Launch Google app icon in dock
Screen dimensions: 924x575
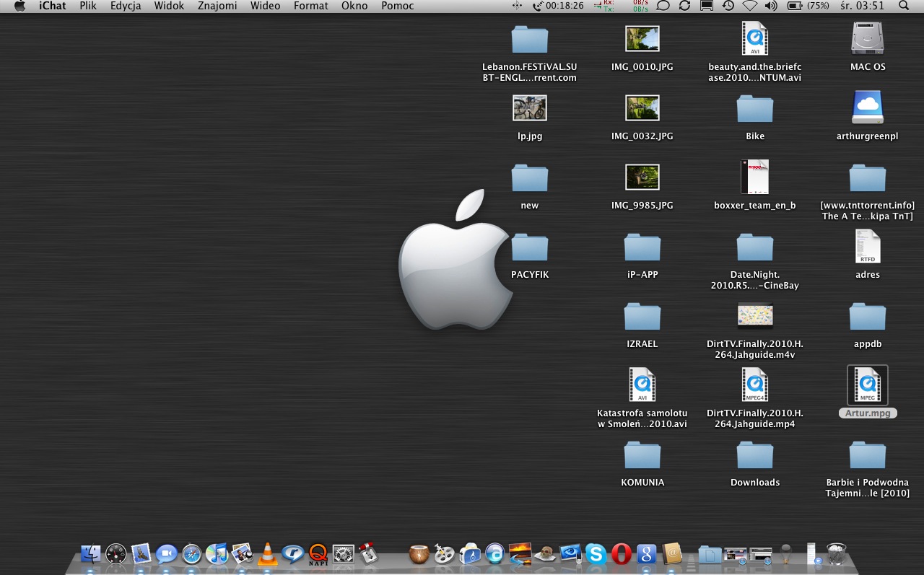[x=646, y=553]
